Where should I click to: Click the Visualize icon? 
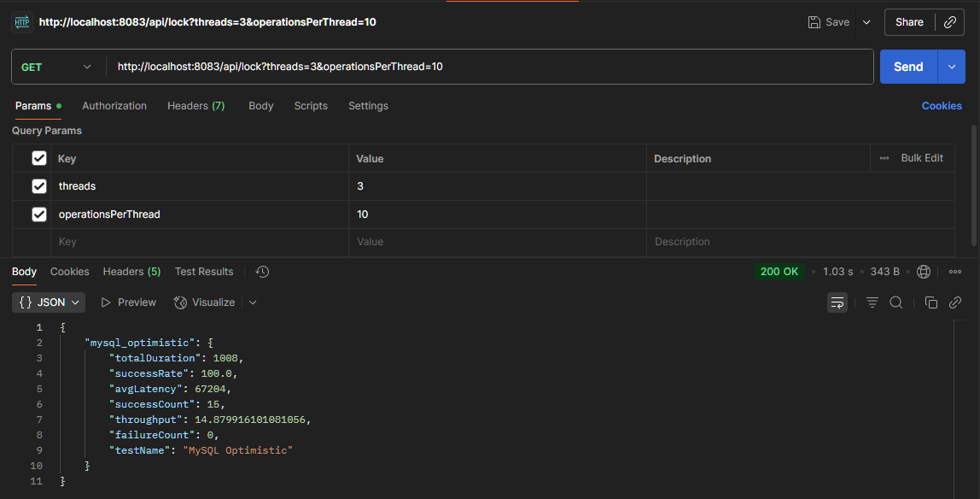click(180, 302)
